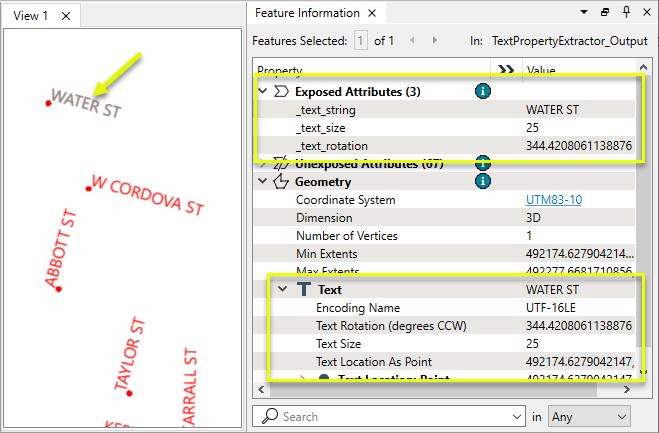Switch to the View 1 tab
Image resolution: width=659 pixels, height=433 pixels.
[30, 16]
